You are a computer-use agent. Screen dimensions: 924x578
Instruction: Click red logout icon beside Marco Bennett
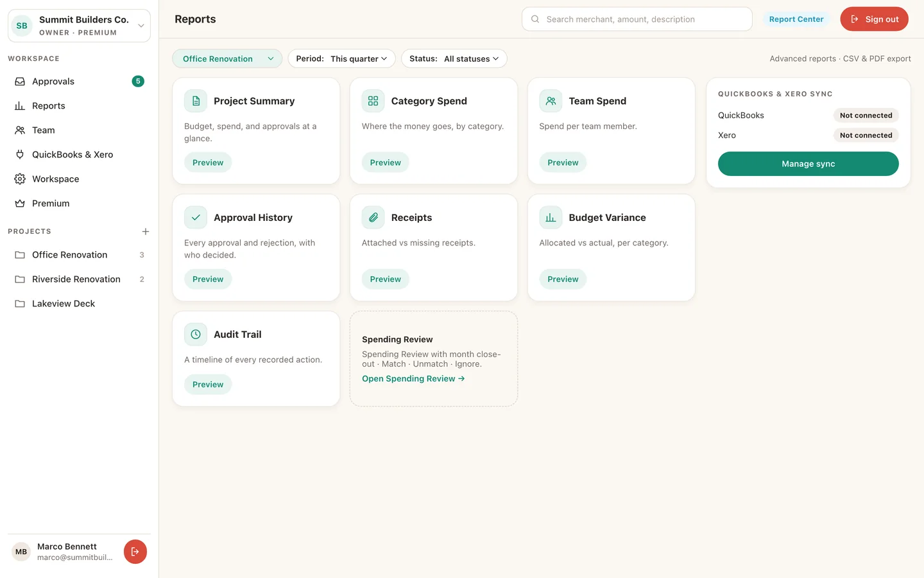(135, 552)
